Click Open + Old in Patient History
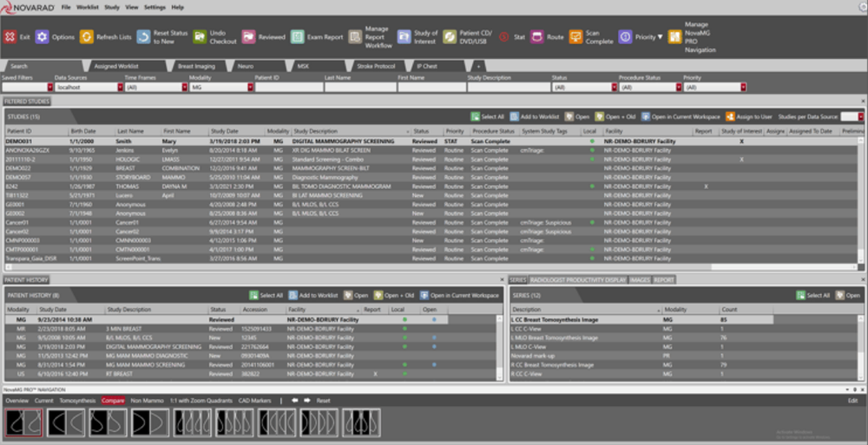Screen dimensions: 868x445 click(393, 296)
